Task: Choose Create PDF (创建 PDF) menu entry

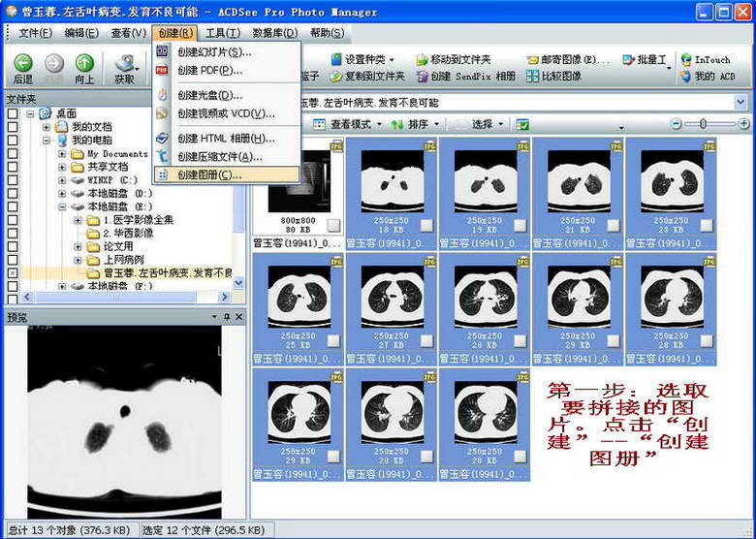Action: [x=227, y=71]
